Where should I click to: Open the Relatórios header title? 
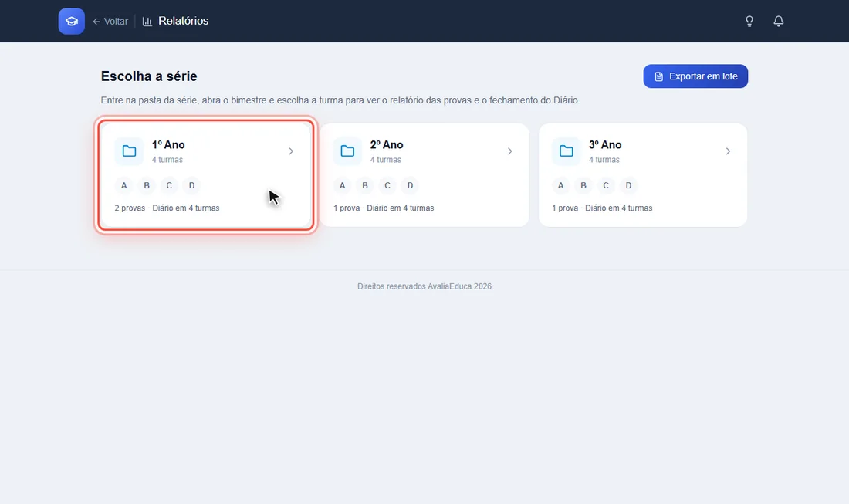[x=184, y=21]
